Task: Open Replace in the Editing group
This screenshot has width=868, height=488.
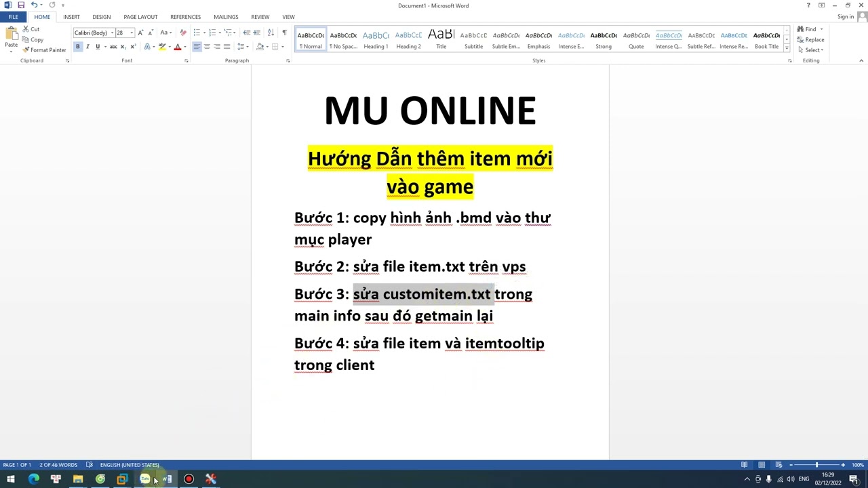Action: coord(811,39)
